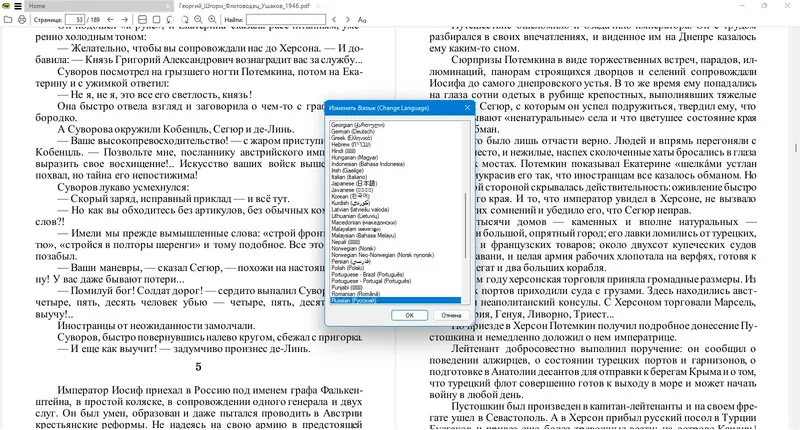Image resolution: width=800 pixels, height=430 pixels.
Task: Confirm language with OK button
Action: pos(409,315)
